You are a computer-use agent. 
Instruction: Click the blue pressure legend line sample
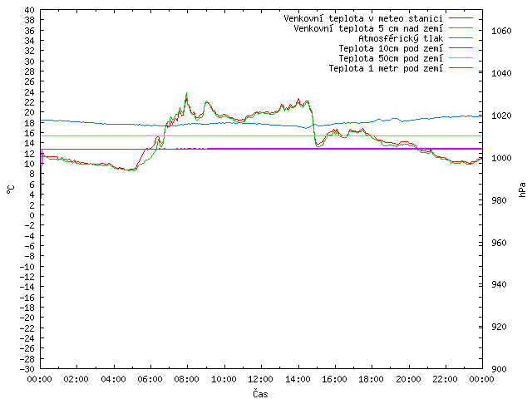pos(461,37)
